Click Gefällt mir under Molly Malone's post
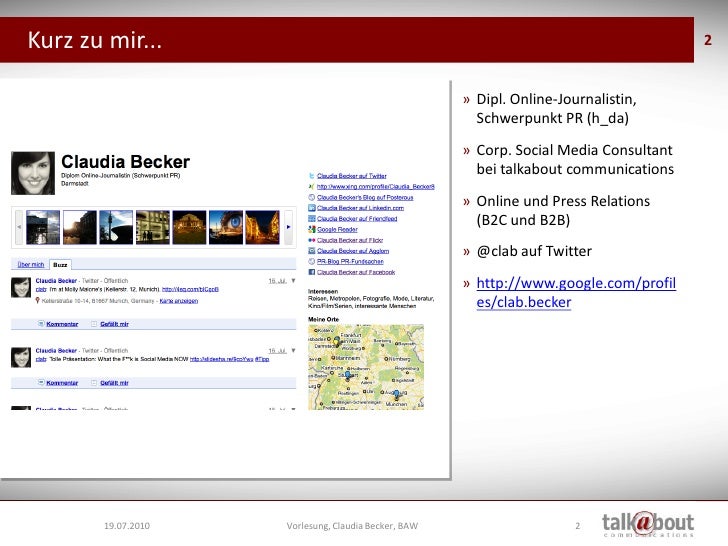The image size is (728, 546). [x=114, y=324]
